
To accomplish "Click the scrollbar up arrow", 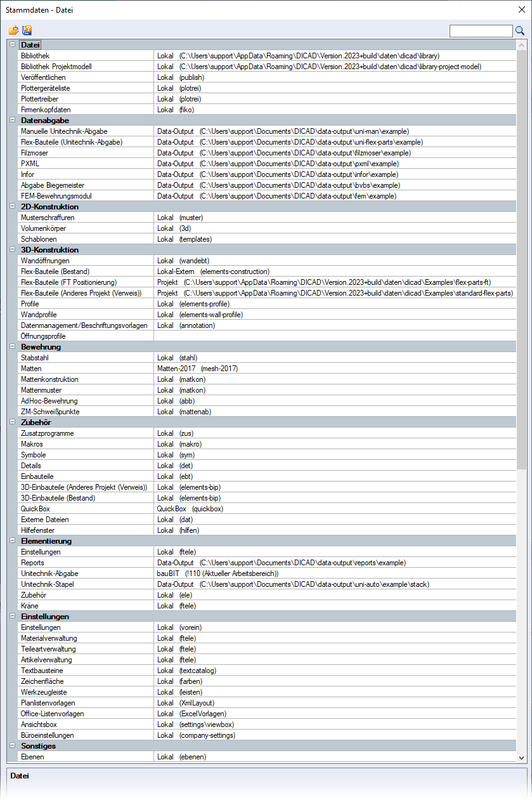I will tap(521, 45).
